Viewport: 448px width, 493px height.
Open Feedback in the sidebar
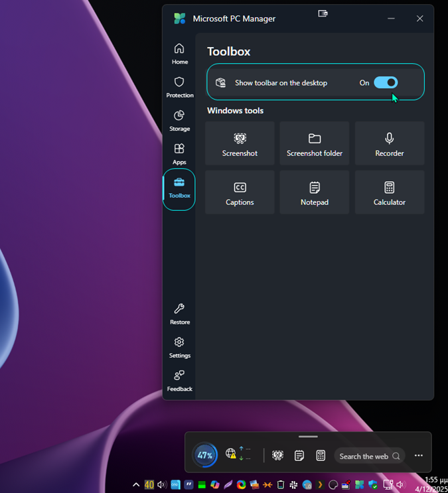tap(179, 381)
